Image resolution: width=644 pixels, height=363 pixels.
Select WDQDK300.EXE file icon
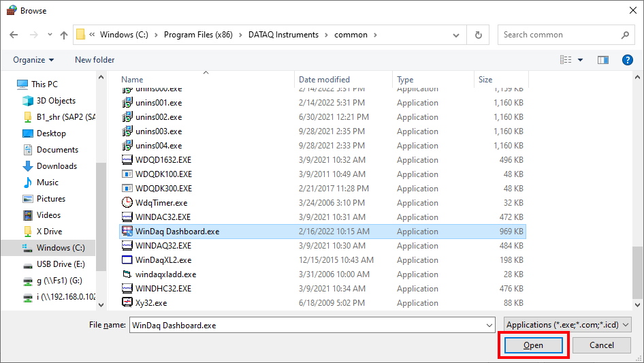127,188
